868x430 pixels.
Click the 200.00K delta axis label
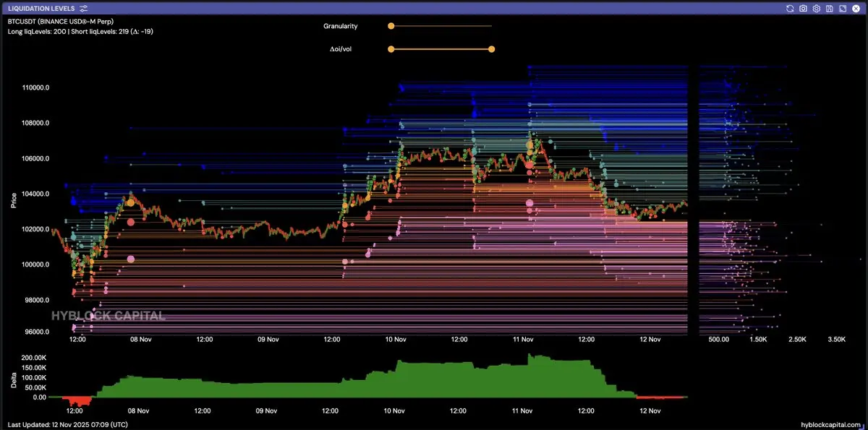34,358
